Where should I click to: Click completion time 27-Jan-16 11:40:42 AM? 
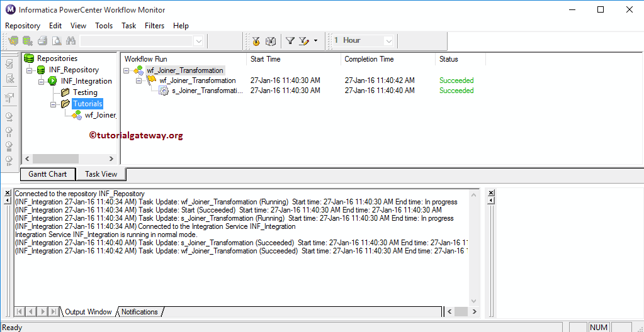pos(380,80)
